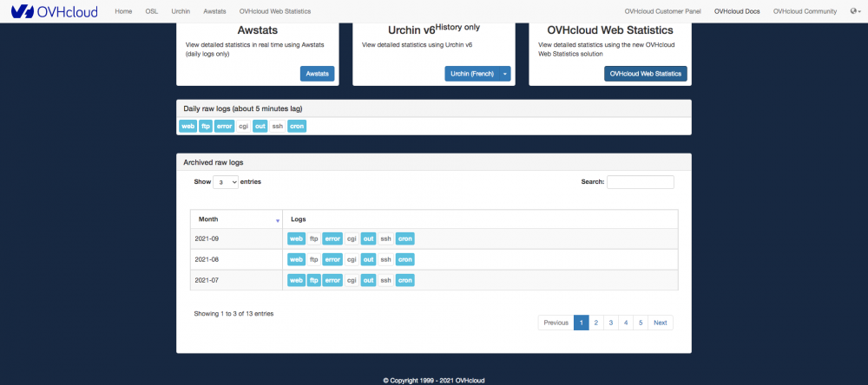
Task: Open daily web raw log
Action: 188,126
